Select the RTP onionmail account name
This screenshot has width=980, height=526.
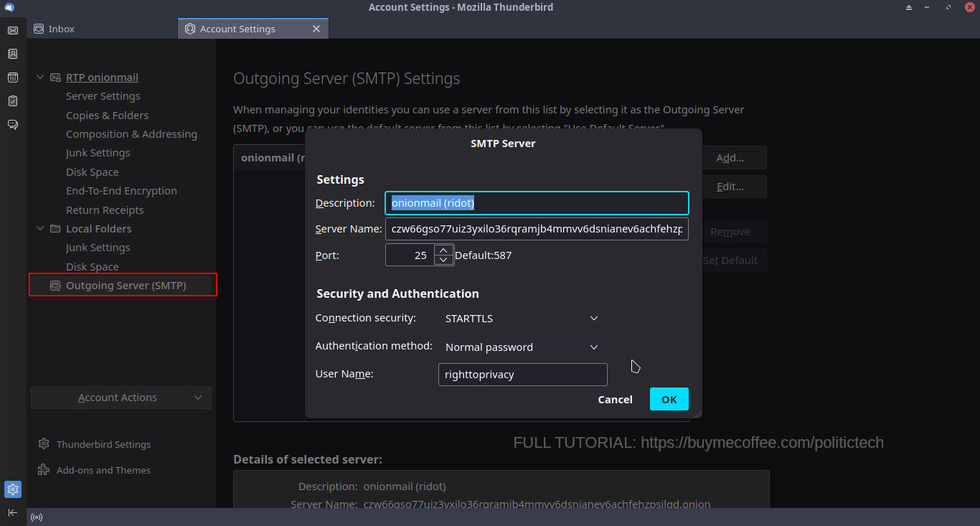click(x=103, y=78)
